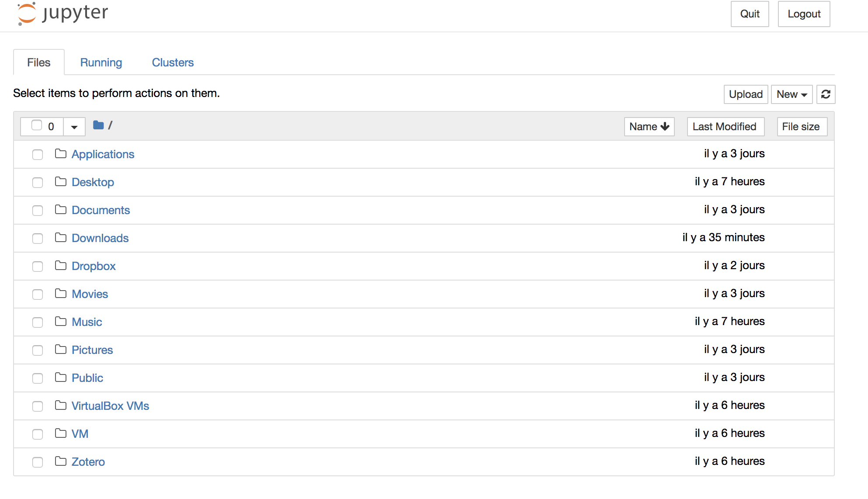Open the Music folder link

click(x=87, y=322)
